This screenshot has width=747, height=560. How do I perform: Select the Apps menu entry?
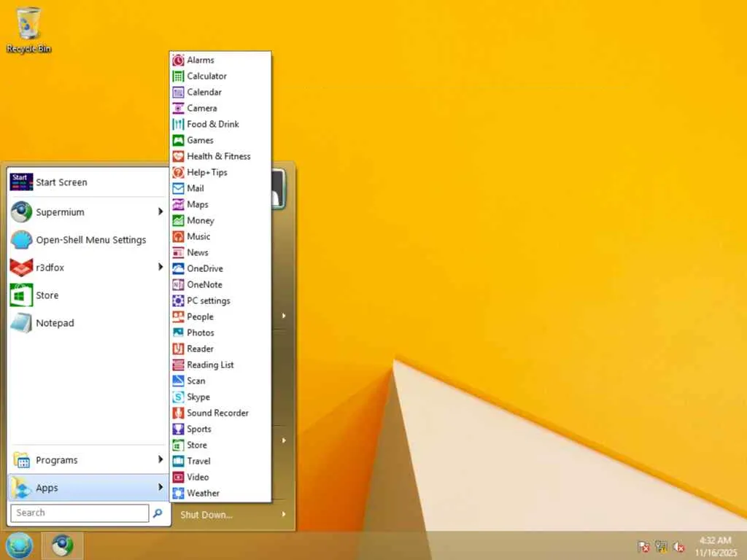[x=88, y=488]
